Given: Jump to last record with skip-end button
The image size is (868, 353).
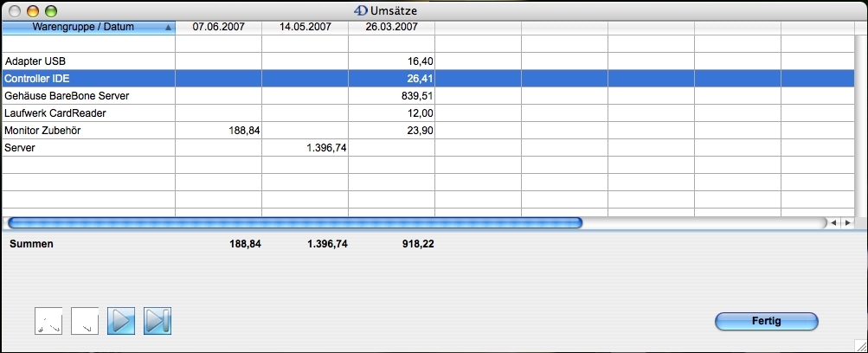Looking at the screenshot, I should [158, 321].
